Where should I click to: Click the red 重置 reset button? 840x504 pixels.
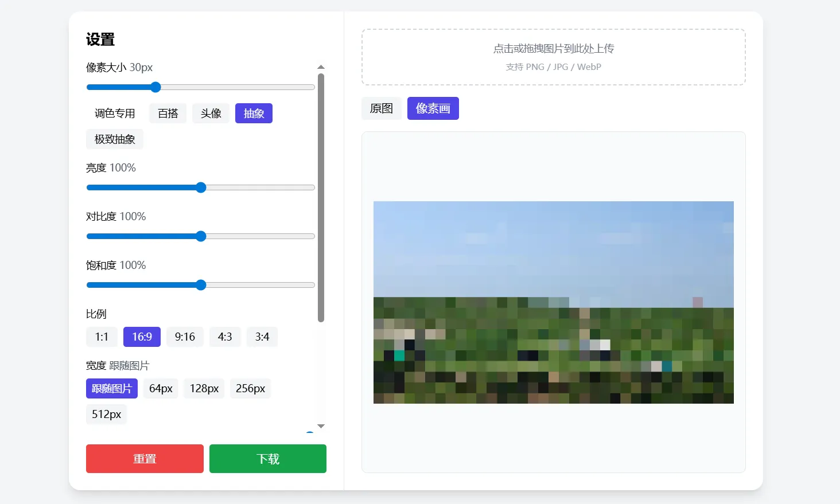coord(144,458)
